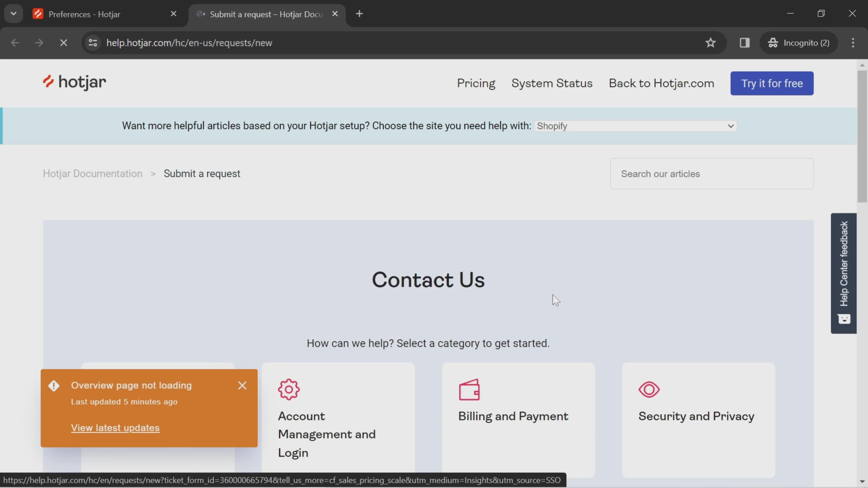Click the bookmark/favorite star icon in address bar

[711, 42]
